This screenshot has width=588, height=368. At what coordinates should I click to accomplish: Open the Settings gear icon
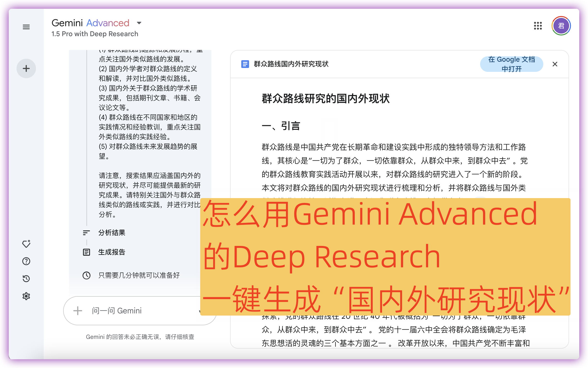click(26, 296)
